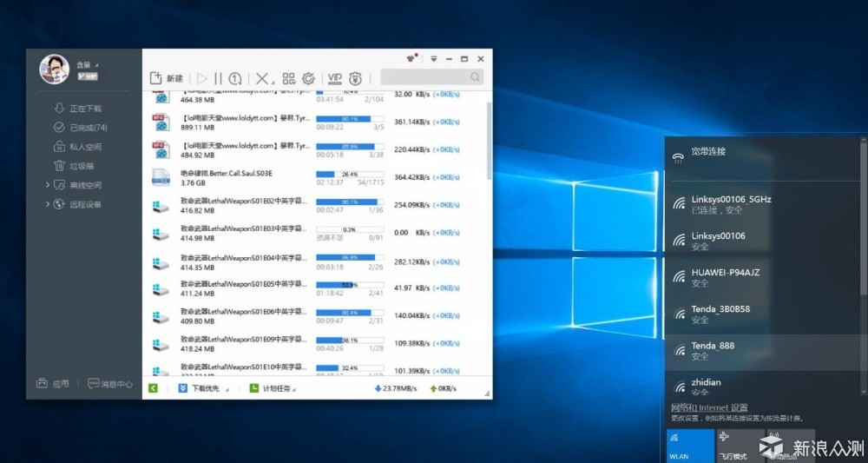Open the gear target settings toolbar icon

click(x=308, y=79)
